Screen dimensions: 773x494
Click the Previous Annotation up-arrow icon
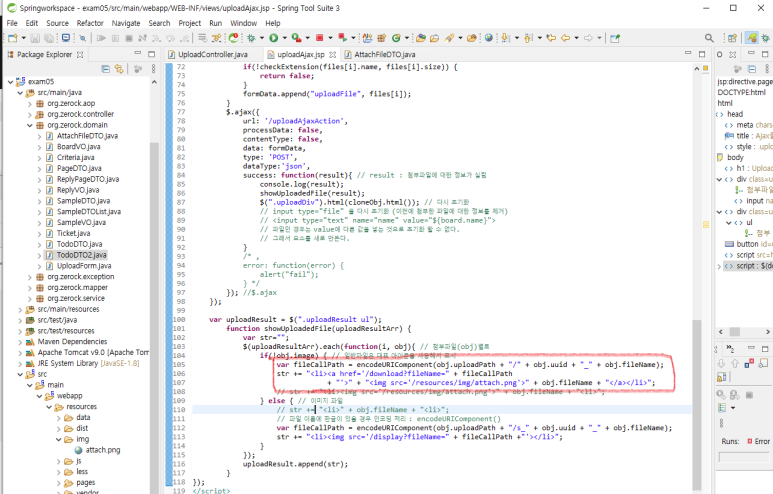tap(528, 38)
